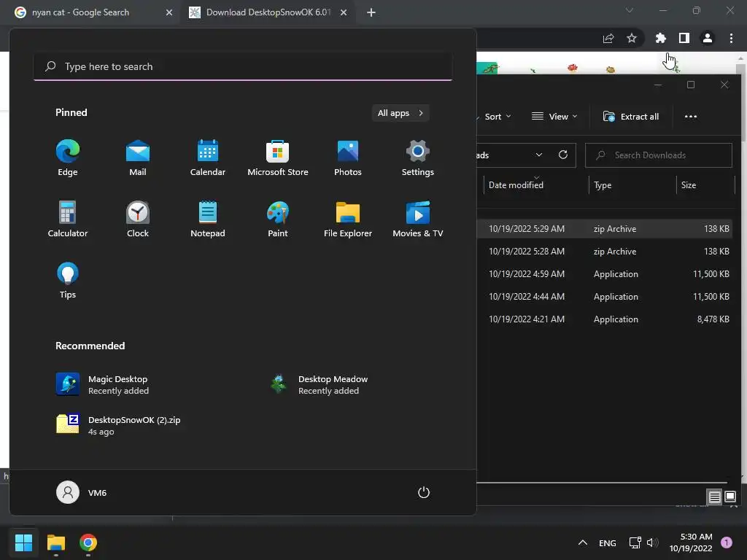The height and width of the screenshot is (560, 747).
Task: Close the Download DesktopSnowOK tab
Action: tap(344, 12)
